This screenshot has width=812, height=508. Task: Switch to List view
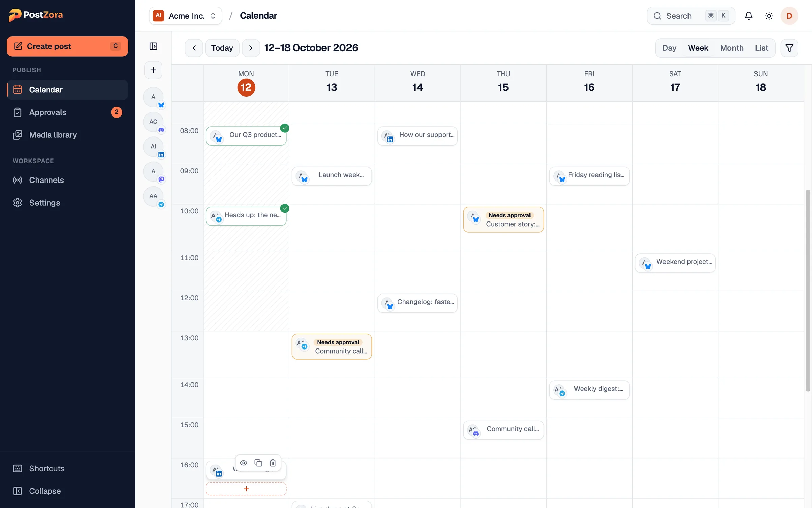762,48
